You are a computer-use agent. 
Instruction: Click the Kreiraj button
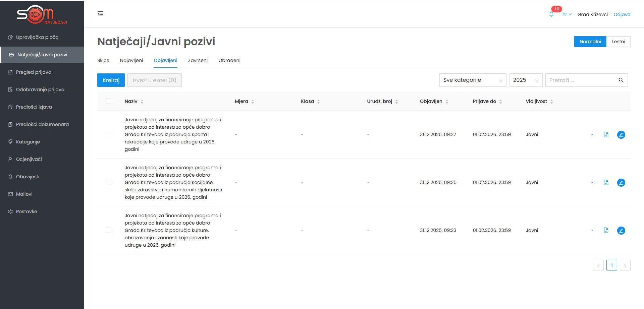[111, 80]
